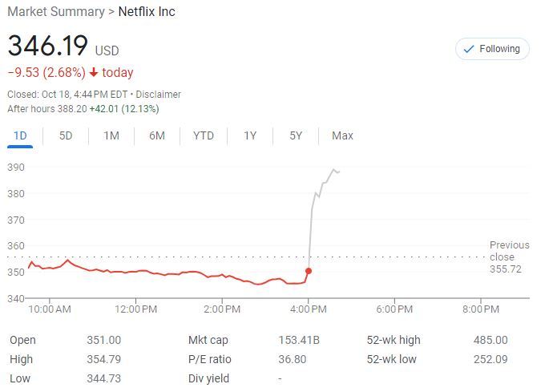The width and height of the screenshot is (553, 392).
Task: Toggle the Following button
Action: pyautogui.click(x=492, y=49)
